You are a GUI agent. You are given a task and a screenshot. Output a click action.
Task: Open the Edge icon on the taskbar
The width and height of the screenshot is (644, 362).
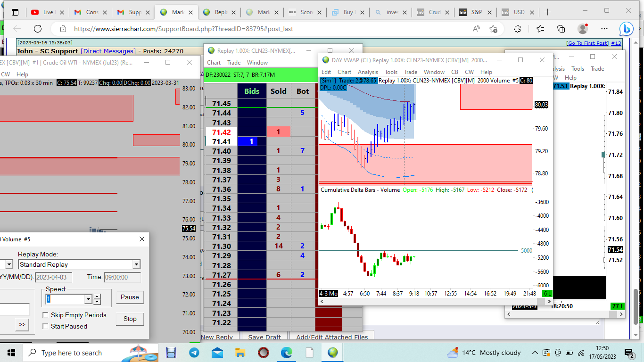(x=287, y=353)
